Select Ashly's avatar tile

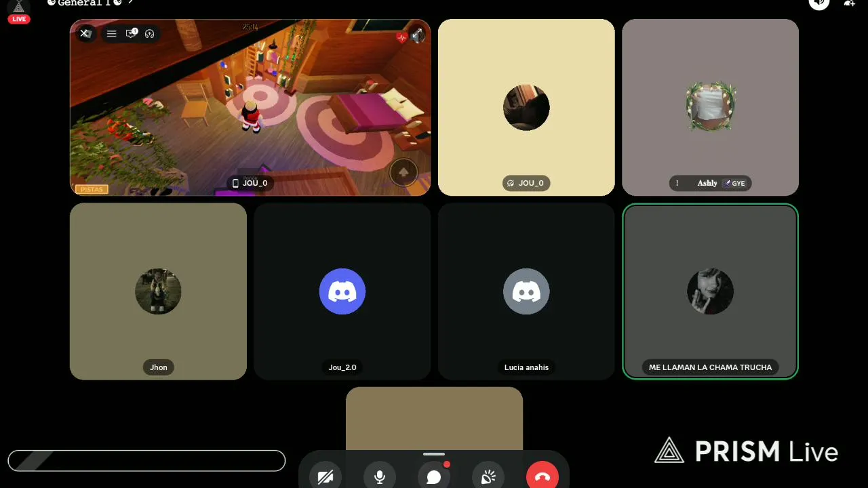[710, 106]
